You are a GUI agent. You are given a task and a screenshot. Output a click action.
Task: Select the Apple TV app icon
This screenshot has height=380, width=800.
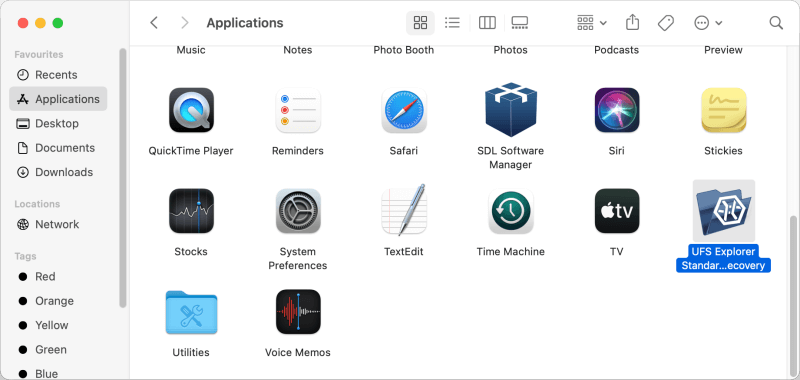617,211
